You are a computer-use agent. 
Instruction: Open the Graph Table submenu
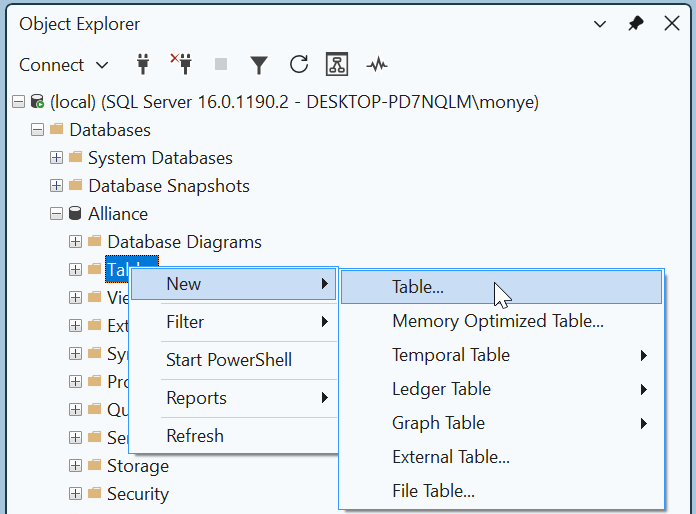[x=502, y=423]
